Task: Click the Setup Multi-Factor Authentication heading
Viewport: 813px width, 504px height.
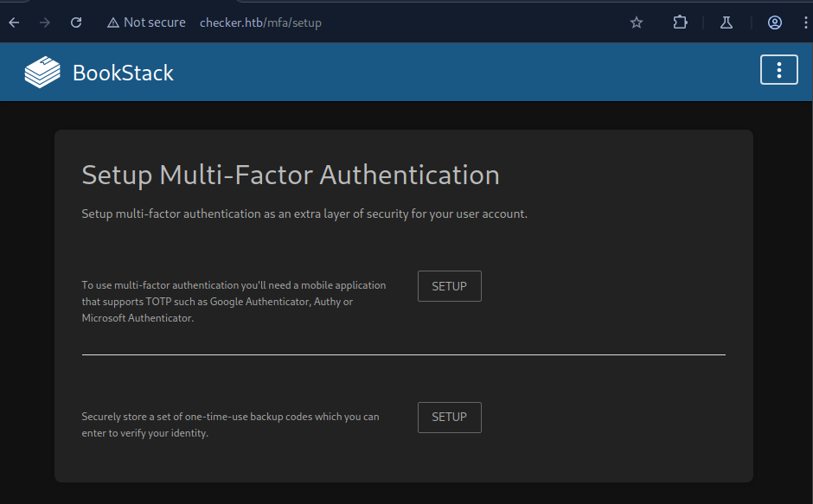Action: [291, 175]
